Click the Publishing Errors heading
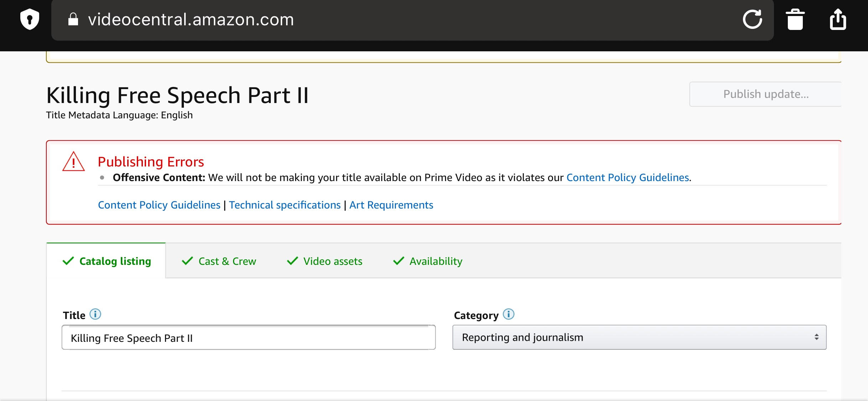Viewport: 868px width, 401px height. (x=151, y=161)
